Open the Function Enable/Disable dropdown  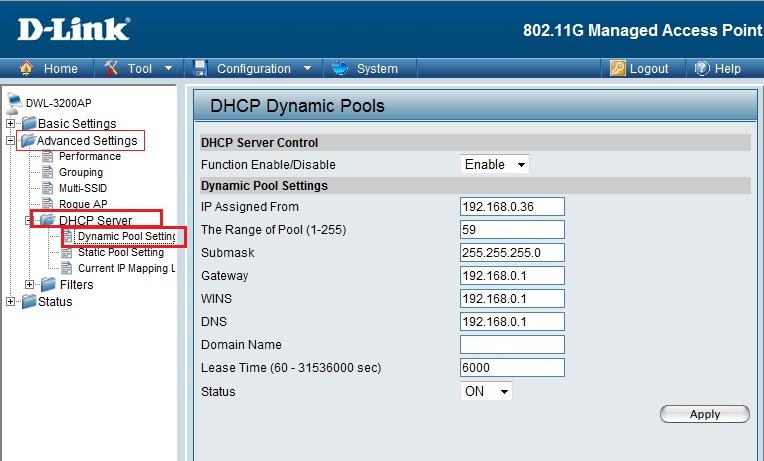[495, 164]
